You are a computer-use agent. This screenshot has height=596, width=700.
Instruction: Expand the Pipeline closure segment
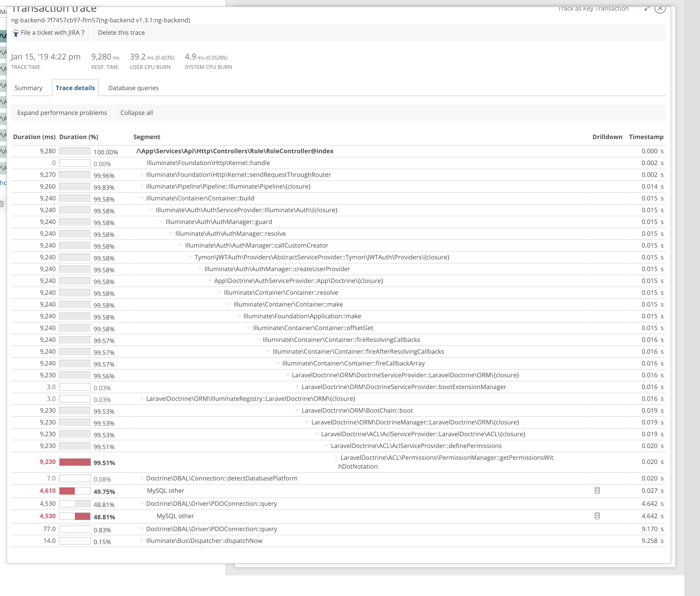pos(141,186)
